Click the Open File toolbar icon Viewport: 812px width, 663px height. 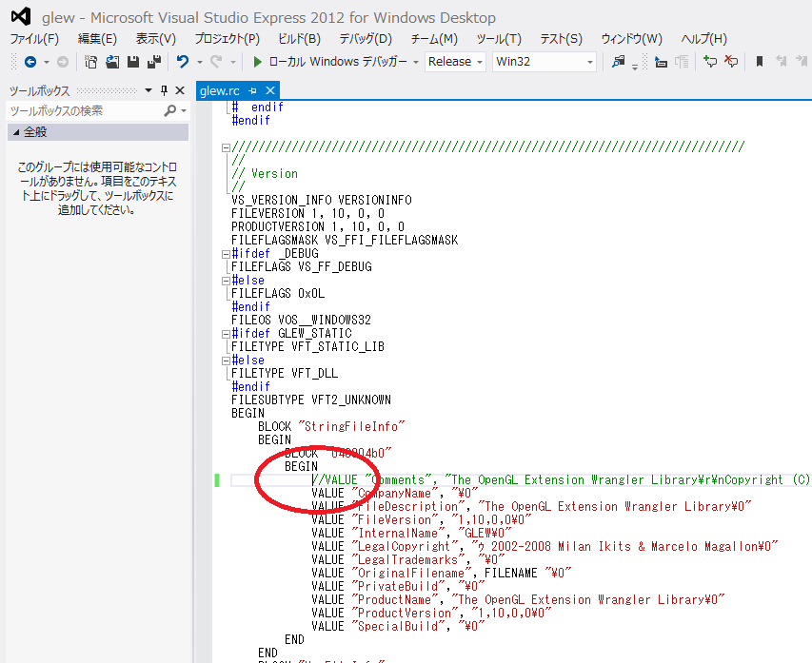click(112, 62)
